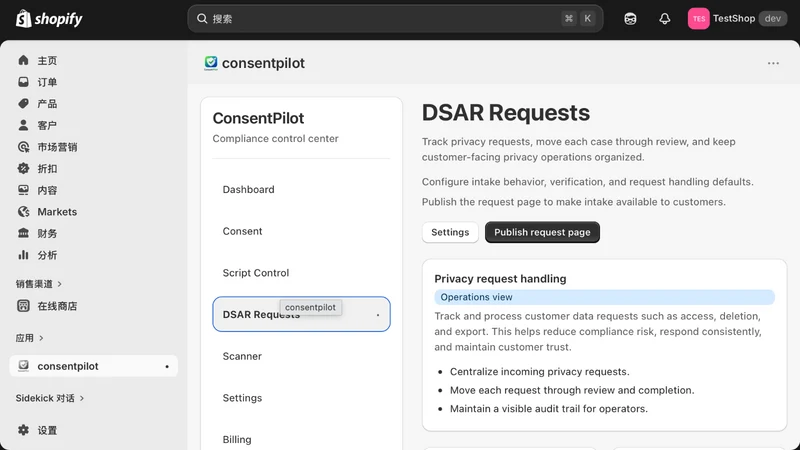Screen dimensions: 800x450
Task: Click the Customers person icon
Action: (23, 125)
